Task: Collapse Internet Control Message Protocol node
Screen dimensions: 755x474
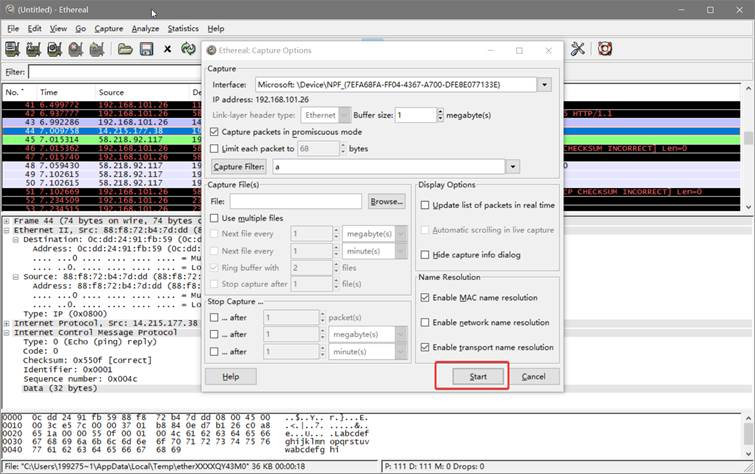Action: 7,333
